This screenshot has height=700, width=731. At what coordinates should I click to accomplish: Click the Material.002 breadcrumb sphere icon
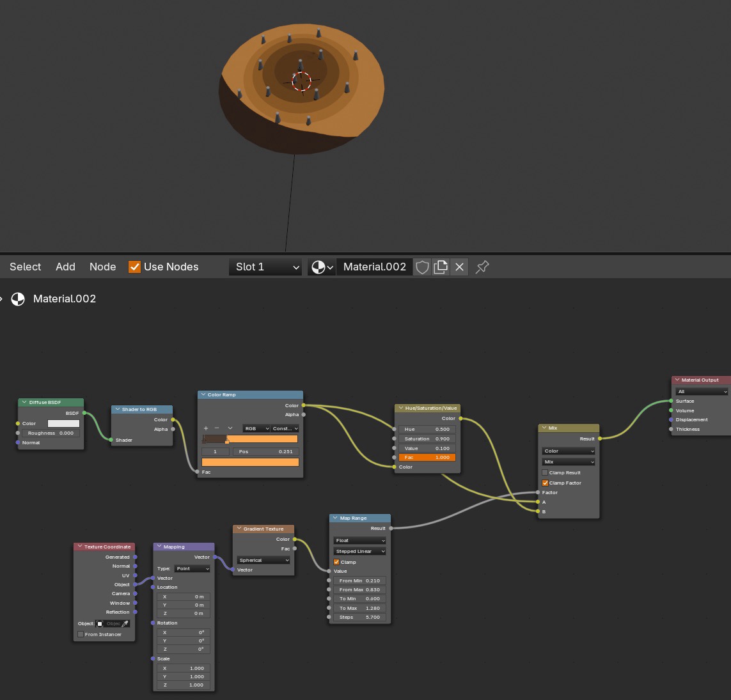[18, 299]
